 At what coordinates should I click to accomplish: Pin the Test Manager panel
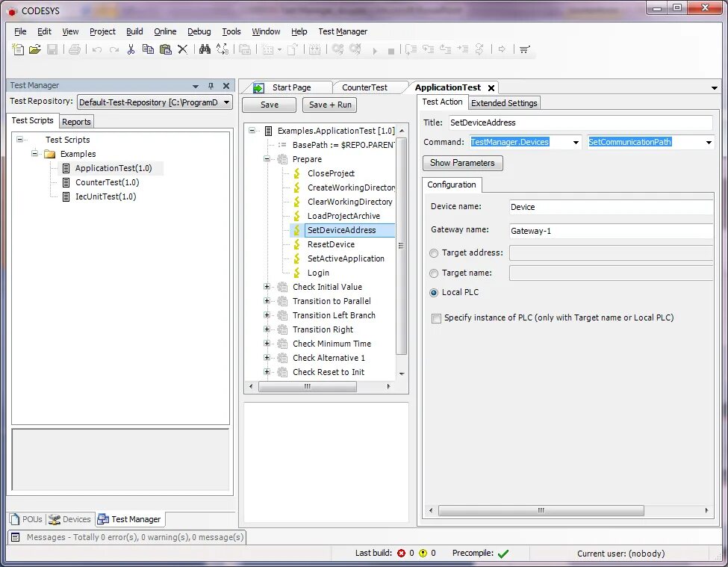(211, 86)
